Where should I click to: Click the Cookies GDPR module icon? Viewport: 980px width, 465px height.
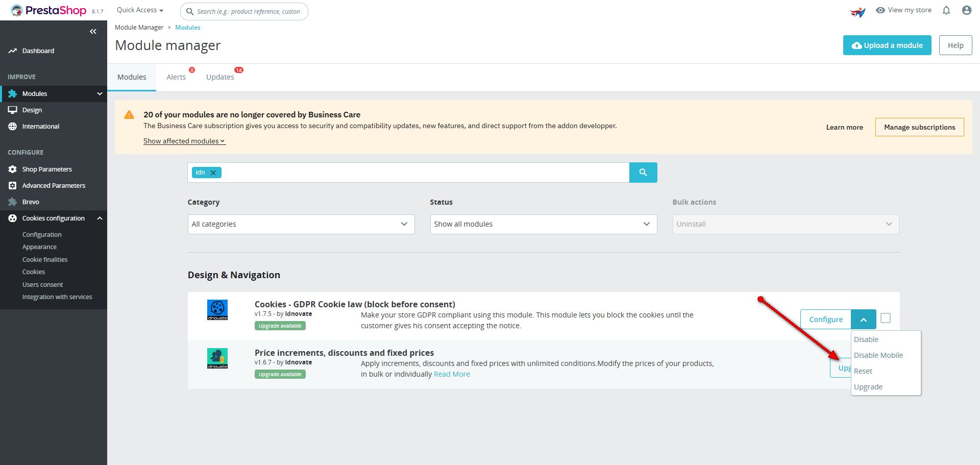pos(217,310)
